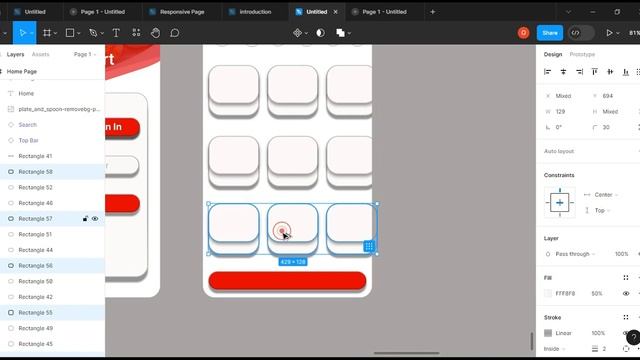
Task: Click Align left icon
Action: point(547,72)
